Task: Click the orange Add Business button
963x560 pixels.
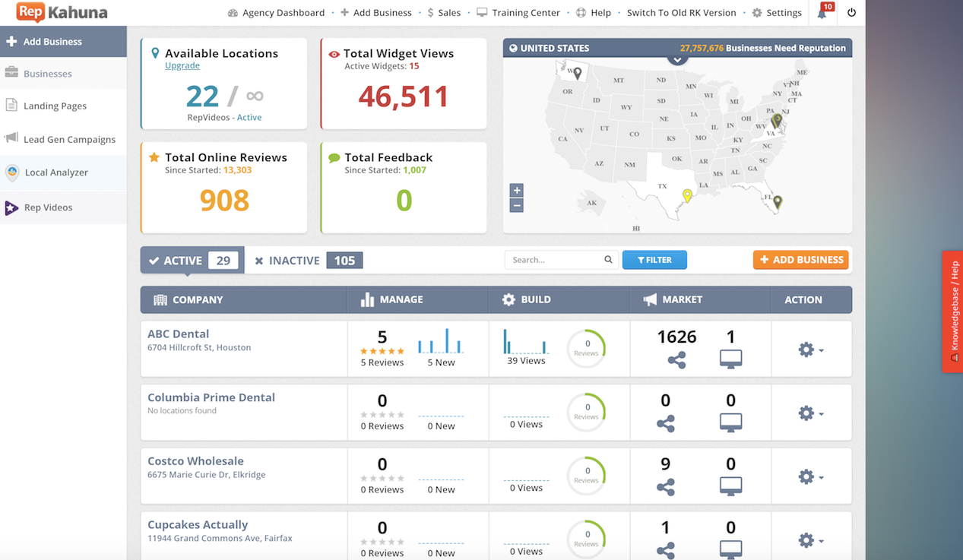Action: pos(801,260)
